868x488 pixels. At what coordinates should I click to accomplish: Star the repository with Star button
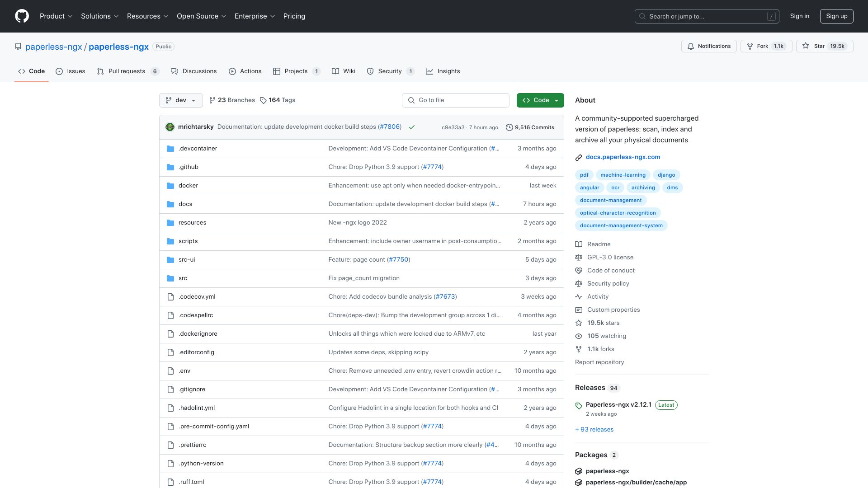(x=825, y=46)
